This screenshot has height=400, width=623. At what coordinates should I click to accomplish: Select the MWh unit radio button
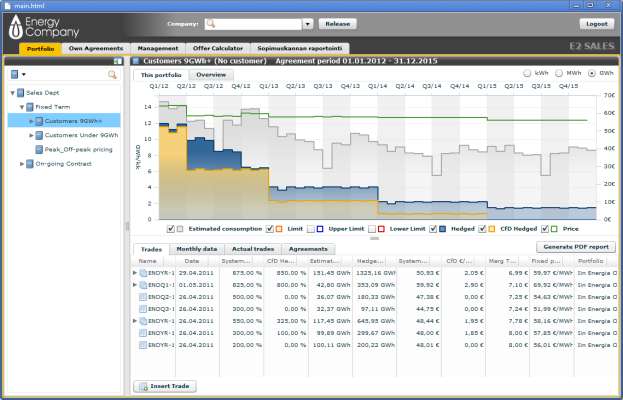pos(559,73)
